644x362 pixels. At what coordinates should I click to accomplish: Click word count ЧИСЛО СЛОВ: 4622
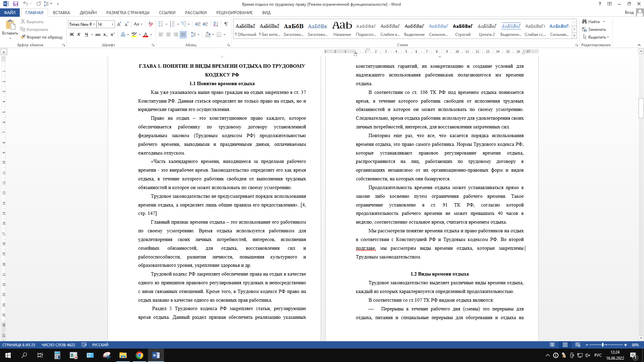pos(58,345)
